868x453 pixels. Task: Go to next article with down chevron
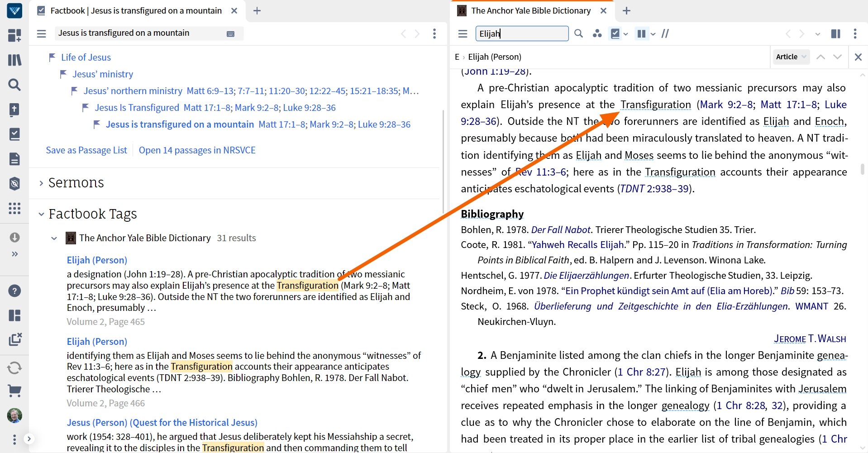[838, 57]
